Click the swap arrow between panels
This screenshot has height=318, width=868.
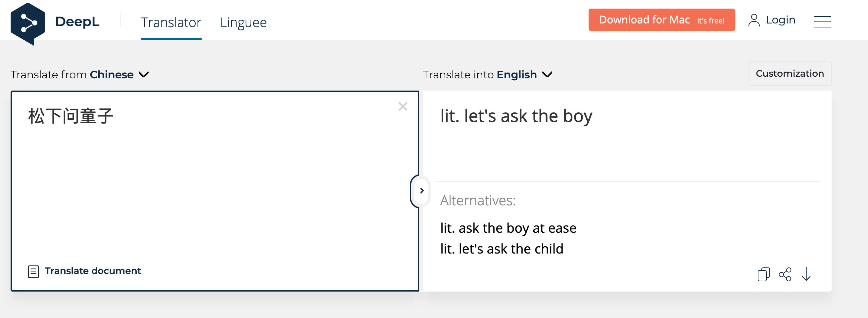(x=421, y=191)
